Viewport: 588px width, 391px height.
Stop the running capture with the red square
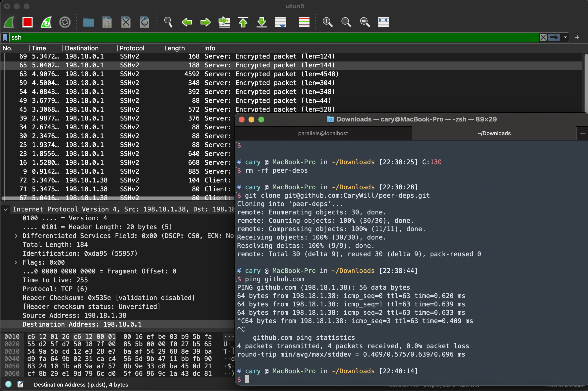(x=28, y=22)
